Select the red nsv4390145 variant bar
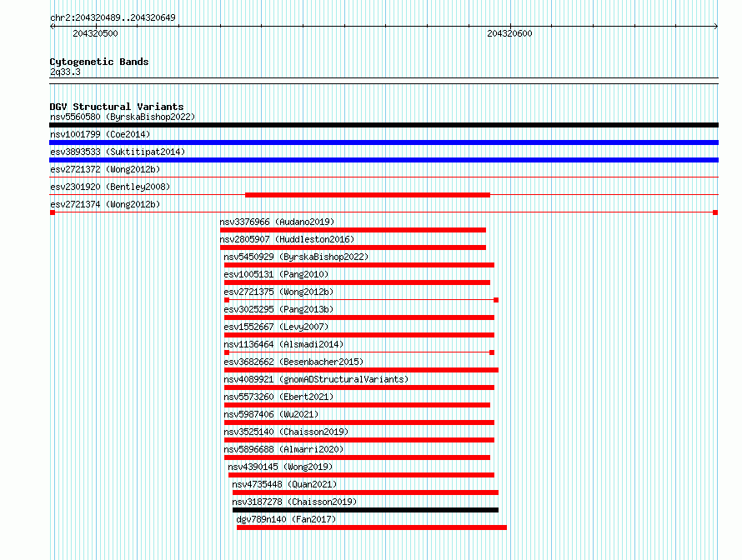 click(x=362, y=475)
